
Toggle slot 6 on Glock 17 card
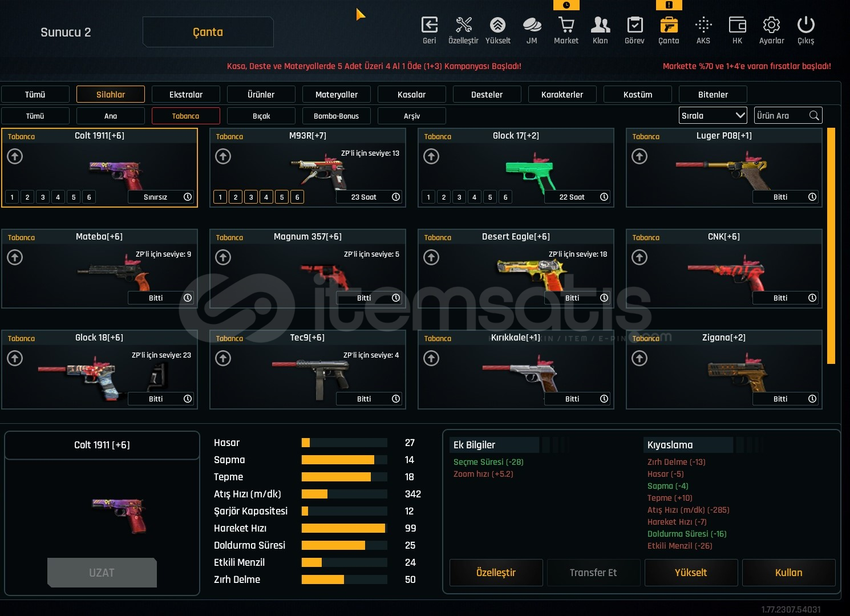pos(505,197)
